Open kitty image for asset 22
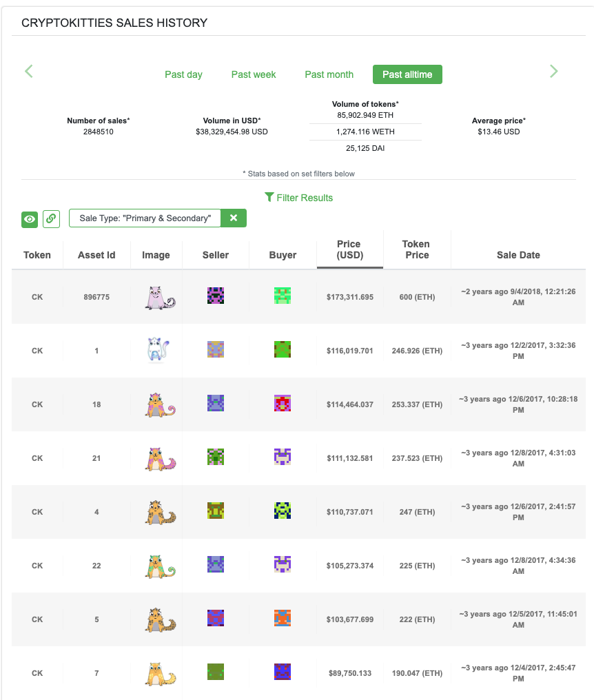Viewport: 594px width, 700px height. point(160,566)
